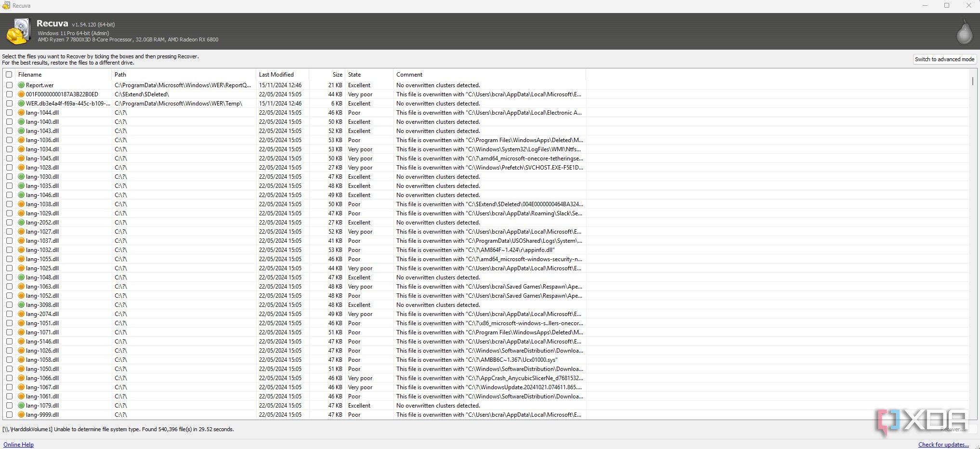The image size is (980, 449).
Task: Click the 21 KB size of Report.wer
Action: point(335,85)
